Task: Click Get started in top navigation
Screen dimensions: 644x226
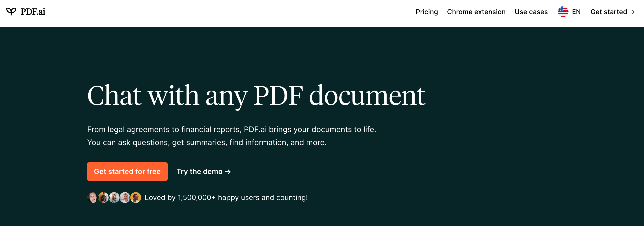Action: 608,12
